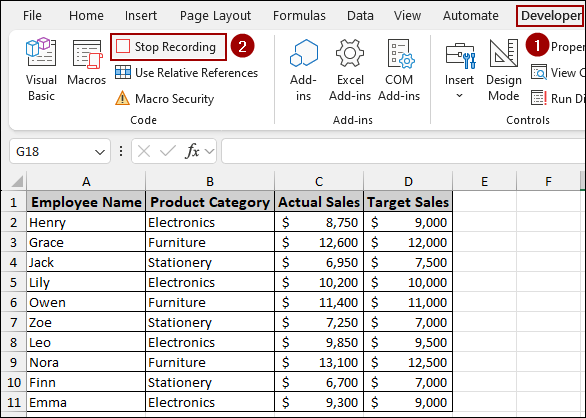Select the cell containing Henry
Image resolution: width=586 pixels, height=418 pixels.
coord(86,222)
